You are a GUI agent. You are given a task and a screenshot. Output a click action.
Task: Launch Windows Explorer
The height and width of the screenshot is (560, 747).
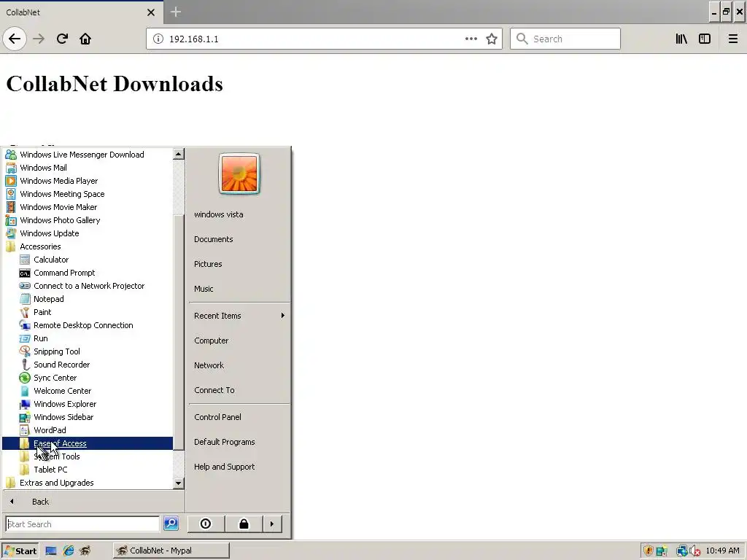click(88, 404)
